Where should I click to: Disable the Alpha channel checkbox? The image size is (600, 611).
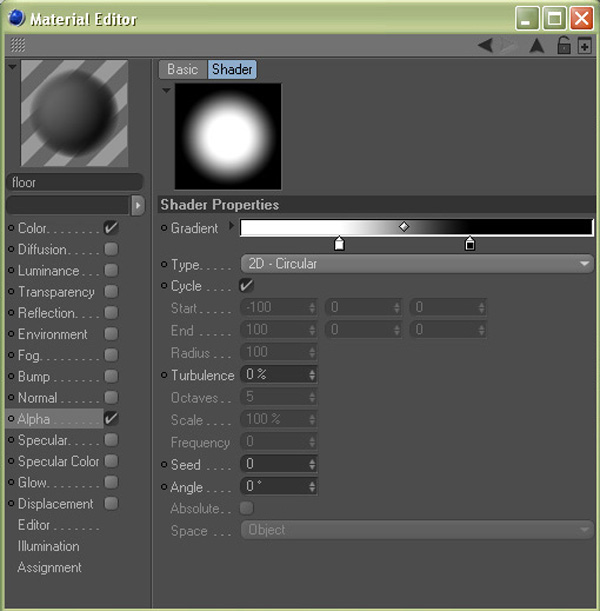point(111,419)
